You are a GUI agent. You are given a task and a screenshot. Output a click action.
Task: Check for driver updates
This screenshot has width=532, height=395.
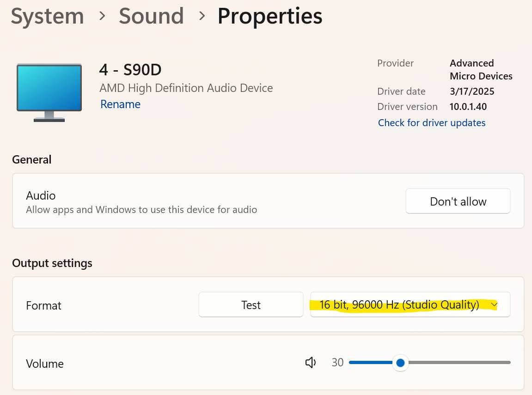click(x=432, y=123)
